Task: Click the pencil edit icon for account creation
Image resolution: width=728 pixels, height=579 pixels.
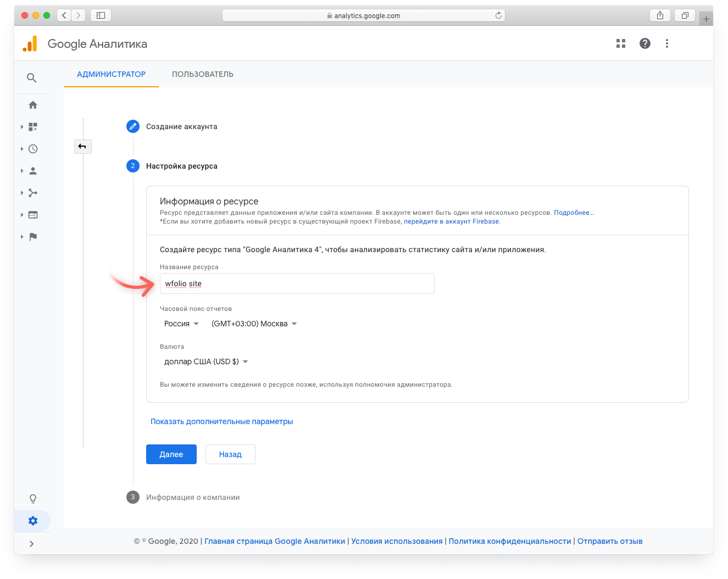Action: click(x=133, y=126)
